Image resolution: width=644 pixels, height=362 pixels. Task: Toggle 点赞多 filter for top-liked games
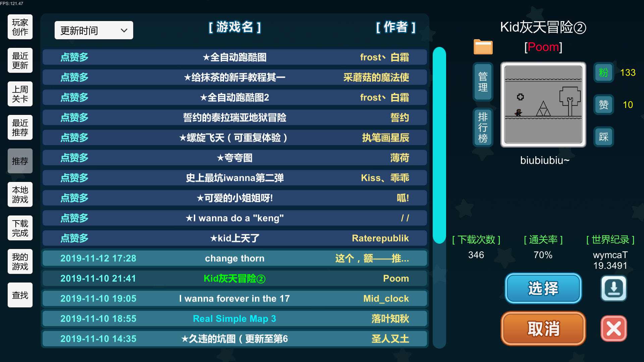[75, 57]
